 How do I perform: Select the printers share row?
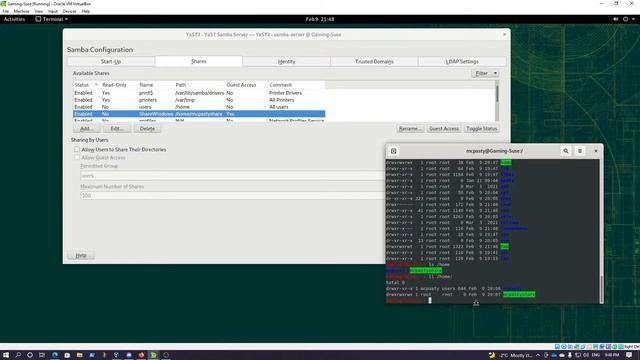199,100
